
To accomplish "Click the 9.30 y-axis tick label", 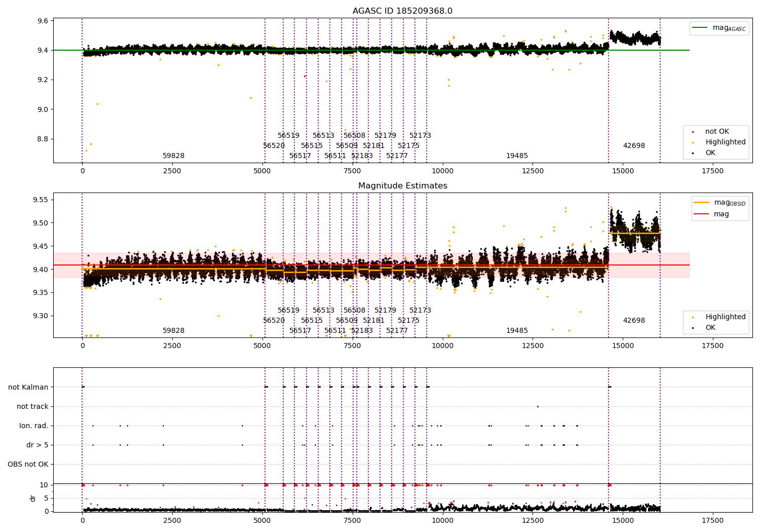I will coord(41,316).
